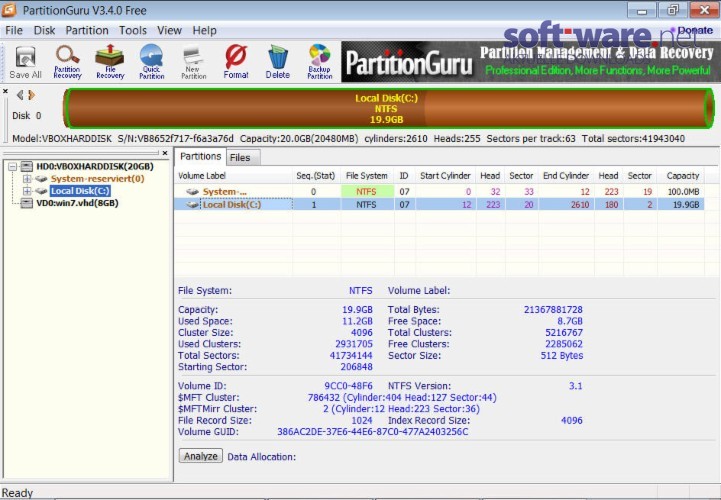Click the ID column header

(404, 176)
